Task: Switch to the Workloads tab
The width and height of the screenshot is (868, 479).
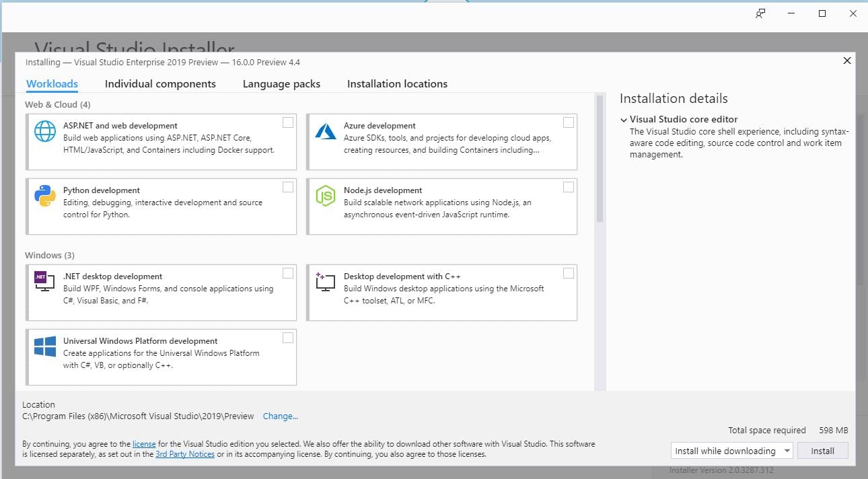Action: coord(52,84)
